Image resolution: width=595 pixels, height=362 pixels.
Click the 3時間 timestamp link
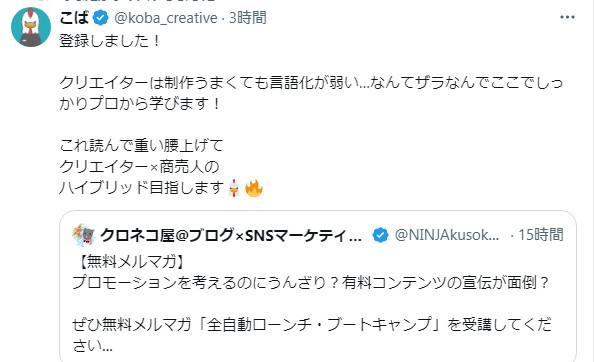247,18
